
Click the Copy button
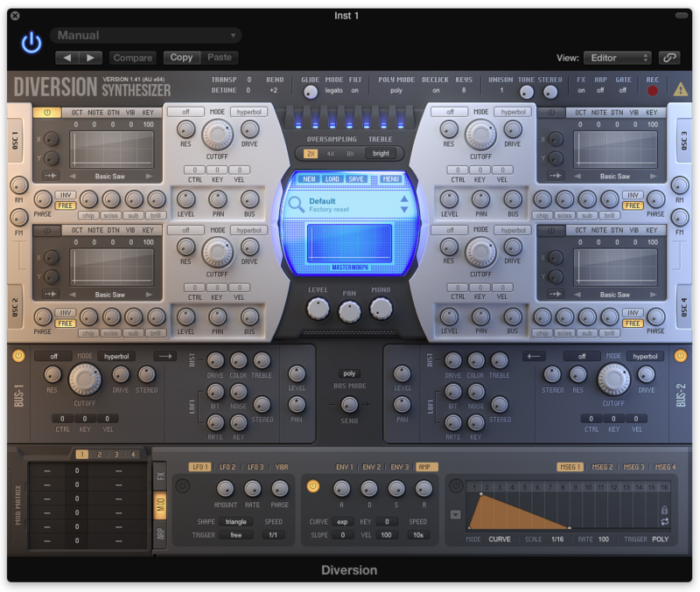click(181, 57)
